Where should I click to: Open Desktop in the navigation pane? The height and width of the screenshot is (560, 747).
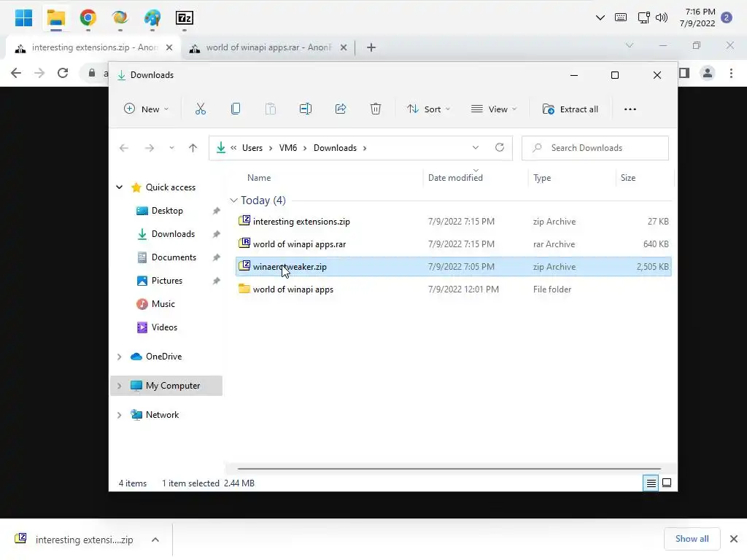[x=167, y=211]
